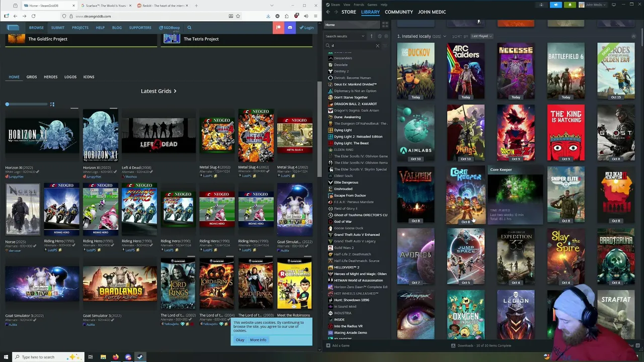Open The Tetris Project link
The image size is (644, 362).
pos(201,39)
